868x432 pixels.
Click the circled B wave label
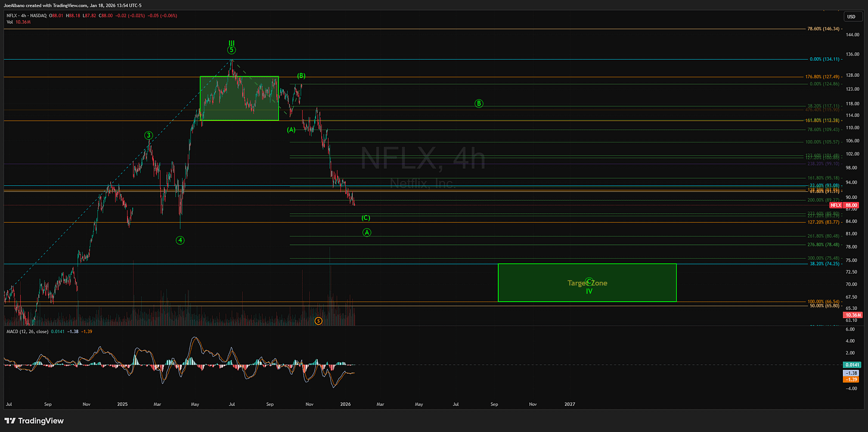tap(479, 103)
